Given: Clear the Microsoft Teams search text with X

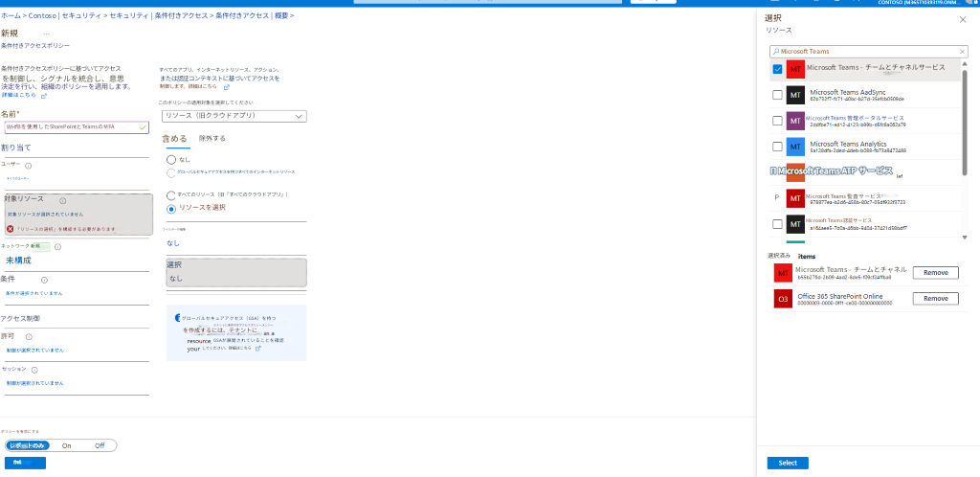Looking at the screenshot, I should coord(963,52).
